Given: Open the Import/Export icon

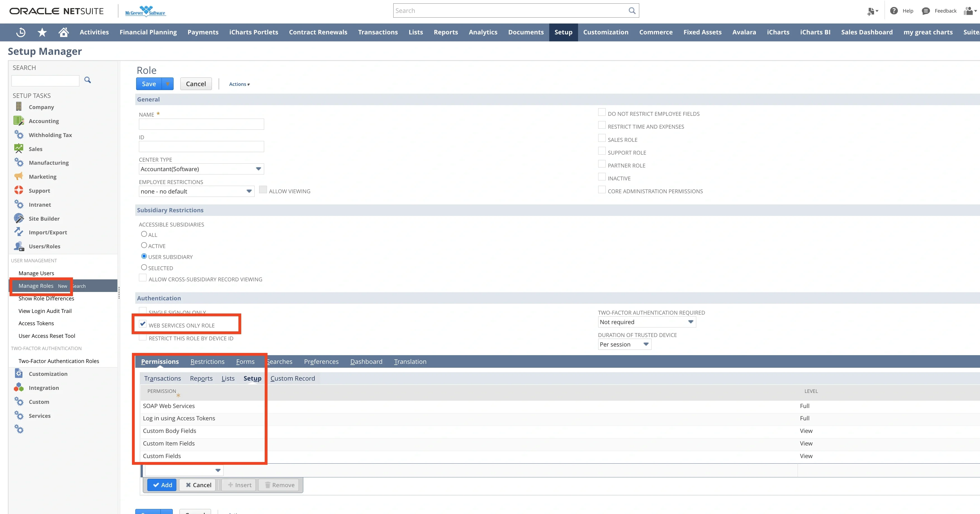Looking at the screenshot, I should click(x=19, y=232).
